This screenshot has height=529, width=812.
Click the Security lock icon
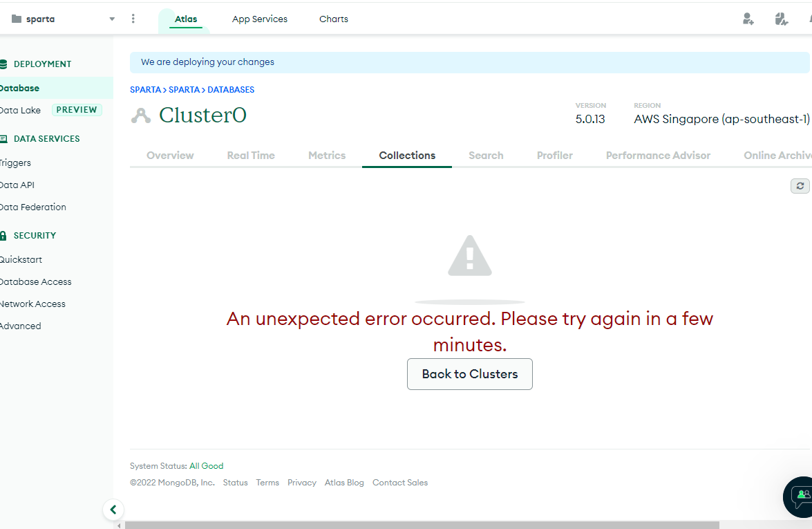3,236
